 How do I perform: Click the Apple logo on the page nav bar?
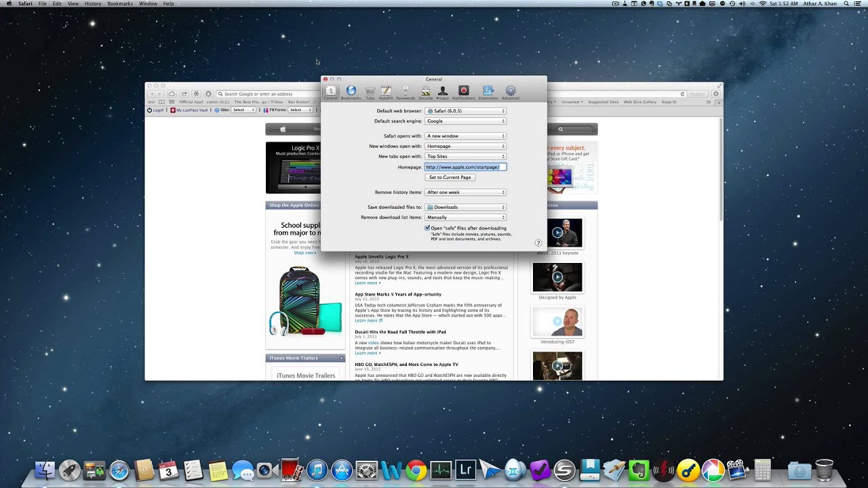[283, 129]
